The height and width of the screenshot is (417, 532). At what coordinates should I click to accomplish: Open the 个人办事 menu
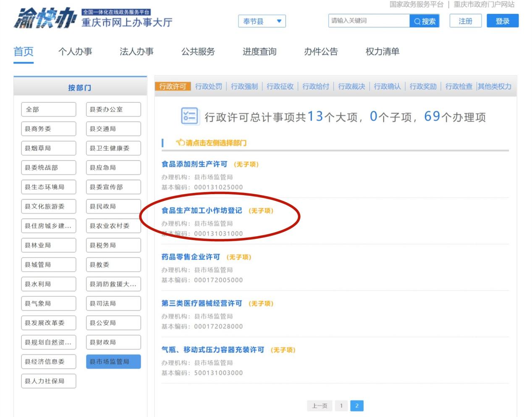(x=75, y=52)
